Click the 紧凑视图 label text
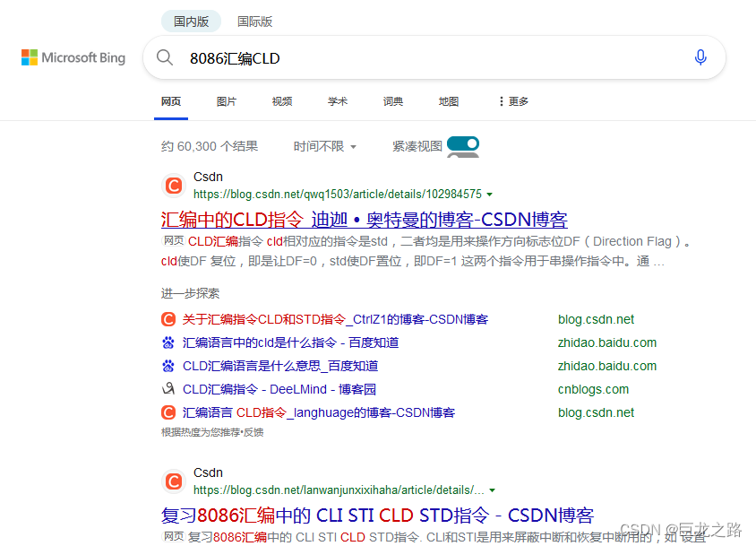The height and width of the screenshot is (546, 756). (x=417, y=146)
